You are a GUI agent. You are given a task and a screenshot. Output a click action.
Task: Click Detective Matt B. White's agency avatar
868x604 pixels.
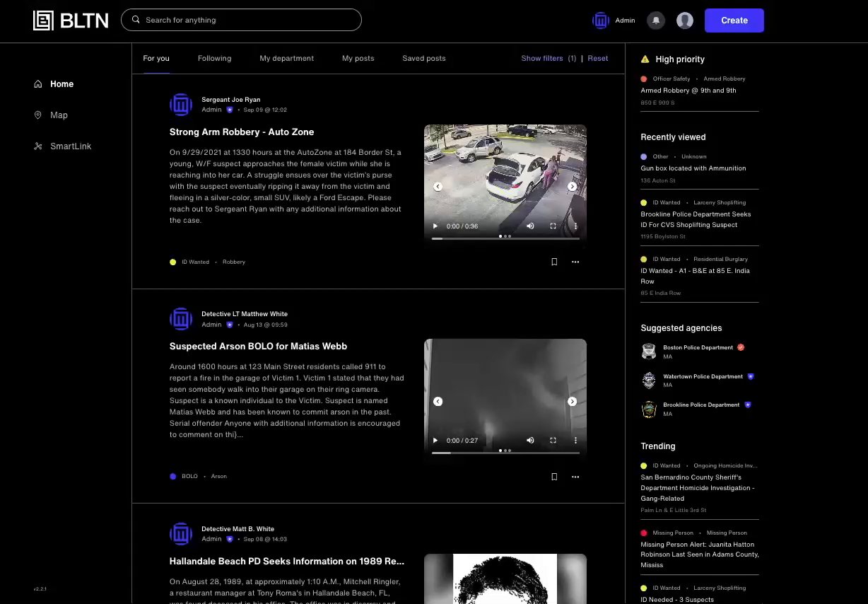coord(181,534)
